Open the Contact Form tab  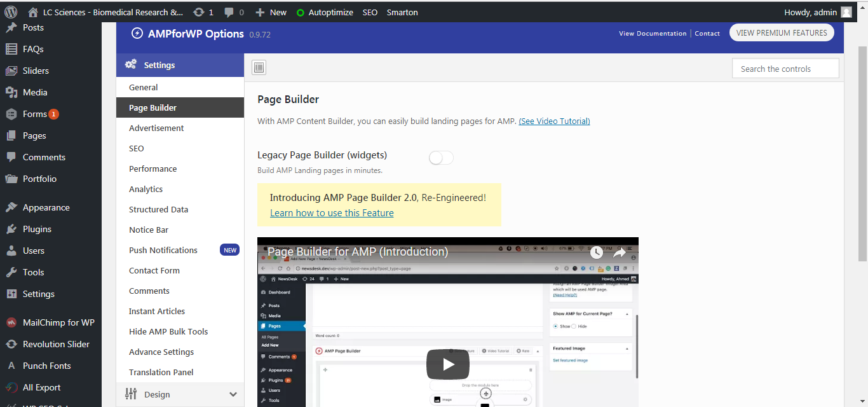click(x=180, y=270)
